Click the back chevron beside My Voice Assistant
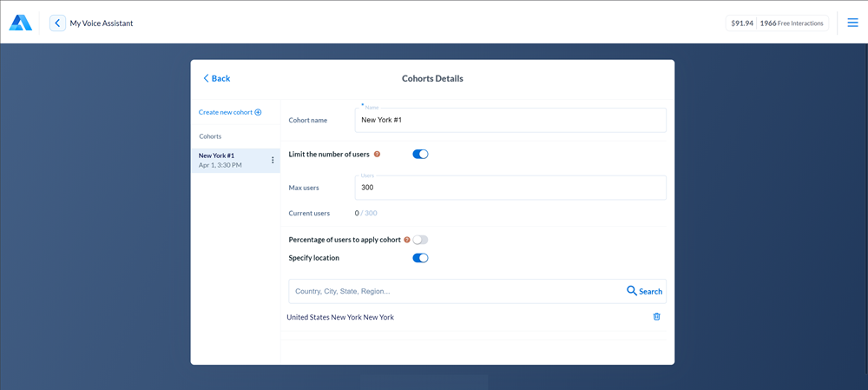This screenshot has height=390, width=868. (x=57, y=23)
